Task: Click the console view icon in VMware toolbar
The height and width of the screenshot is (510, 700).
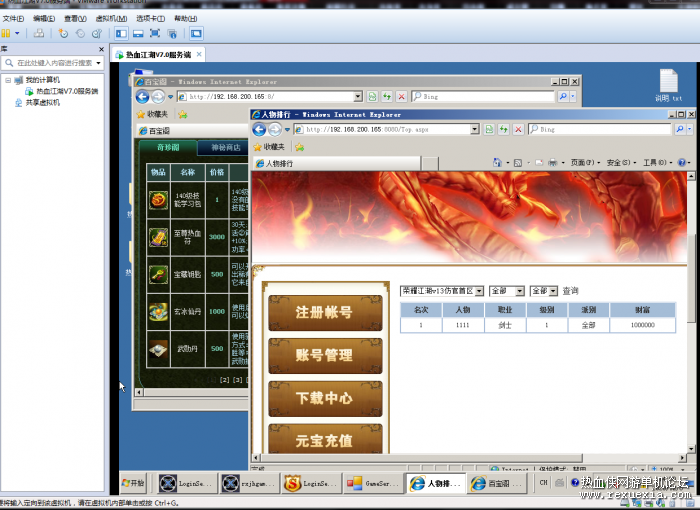Action: pyautogui.click(x=196, y=33)
